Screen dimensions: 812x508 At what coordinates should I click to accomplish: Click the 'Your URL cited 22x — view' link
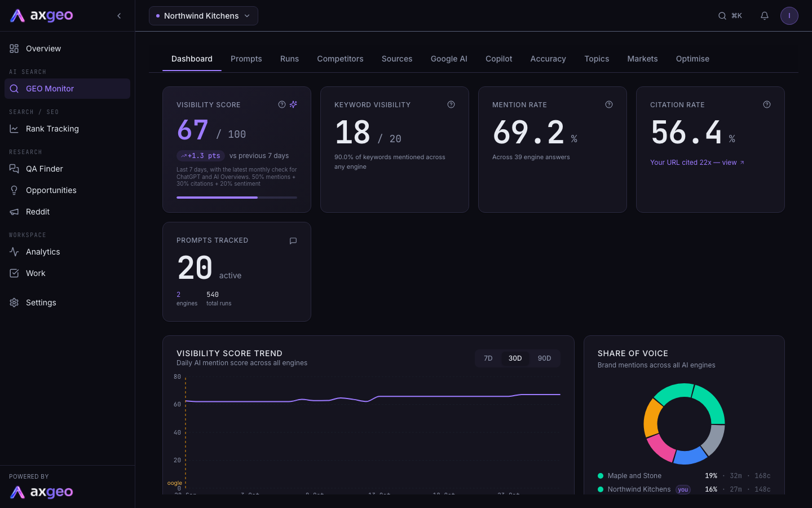tap(698, 163)
